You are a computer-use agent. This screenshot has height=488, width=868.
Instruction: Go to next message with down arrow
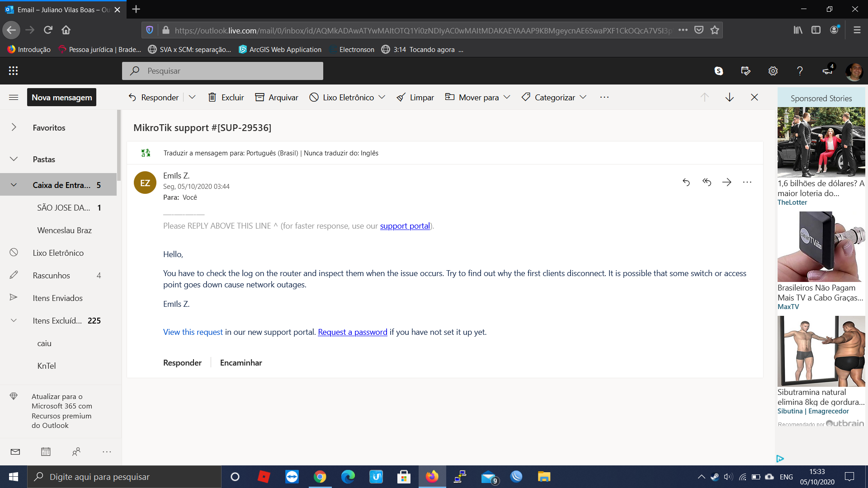click(729, 97)
